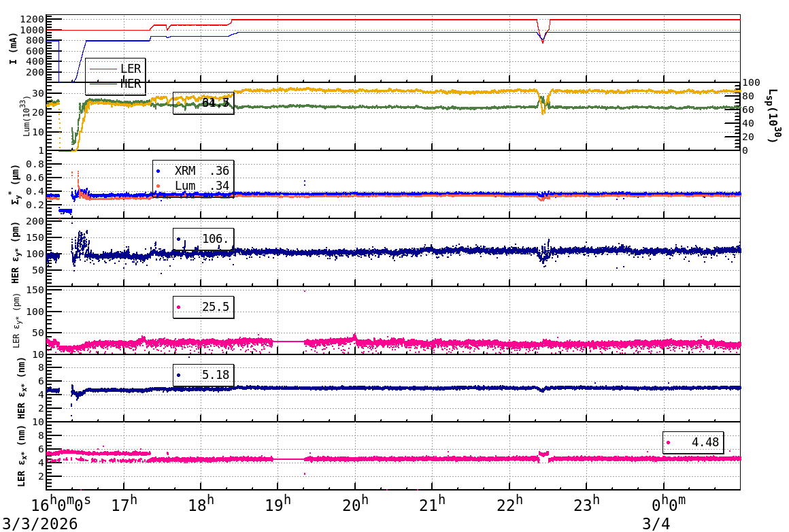Click the 19h time tick label

(278, 504)
